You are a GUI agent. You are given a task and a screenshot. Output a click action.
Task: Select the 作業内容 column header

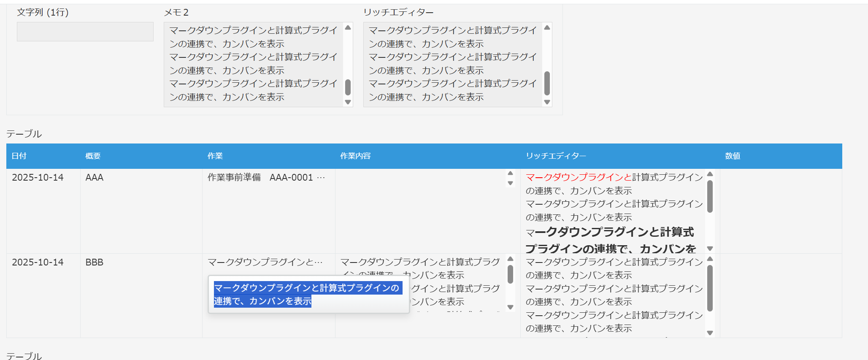[355, 156]
